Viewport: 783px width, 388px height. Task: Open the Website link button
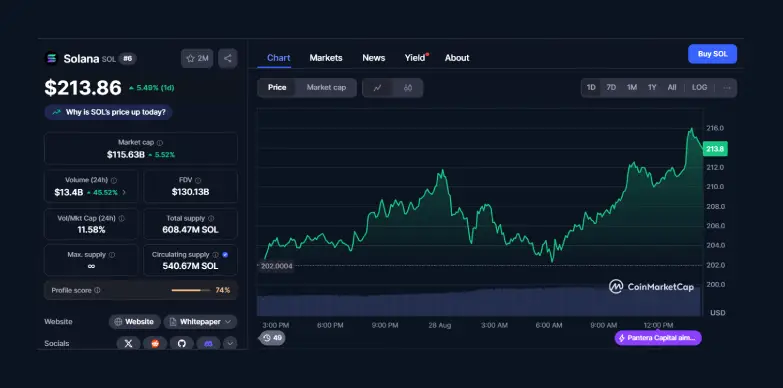click(134, 322)
